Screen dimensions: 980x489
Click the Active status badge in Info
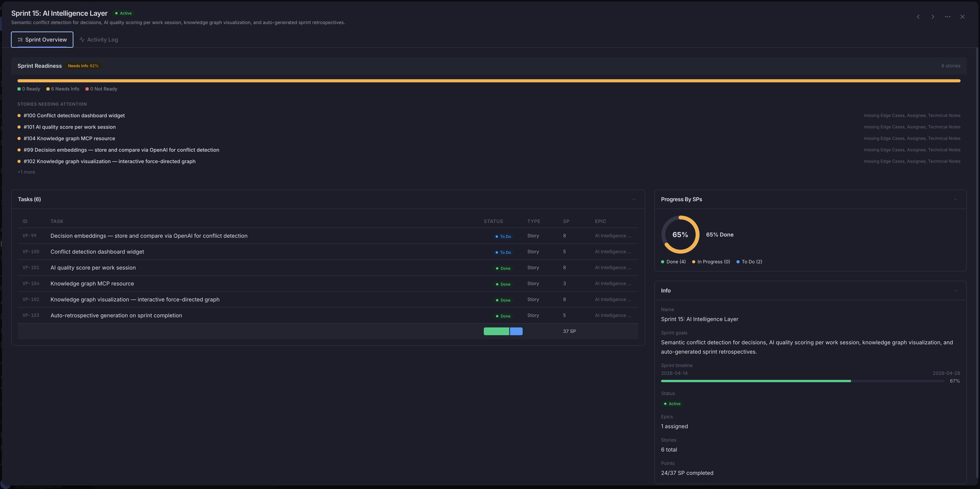[672, 404]
